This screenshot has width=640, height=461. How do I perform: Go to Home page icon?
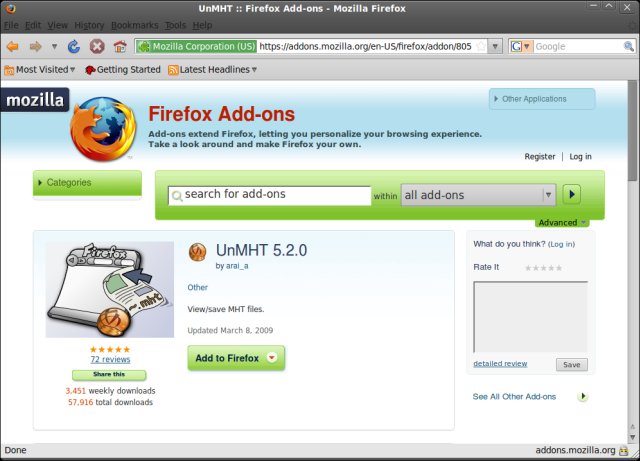click(x=120, y=46)
